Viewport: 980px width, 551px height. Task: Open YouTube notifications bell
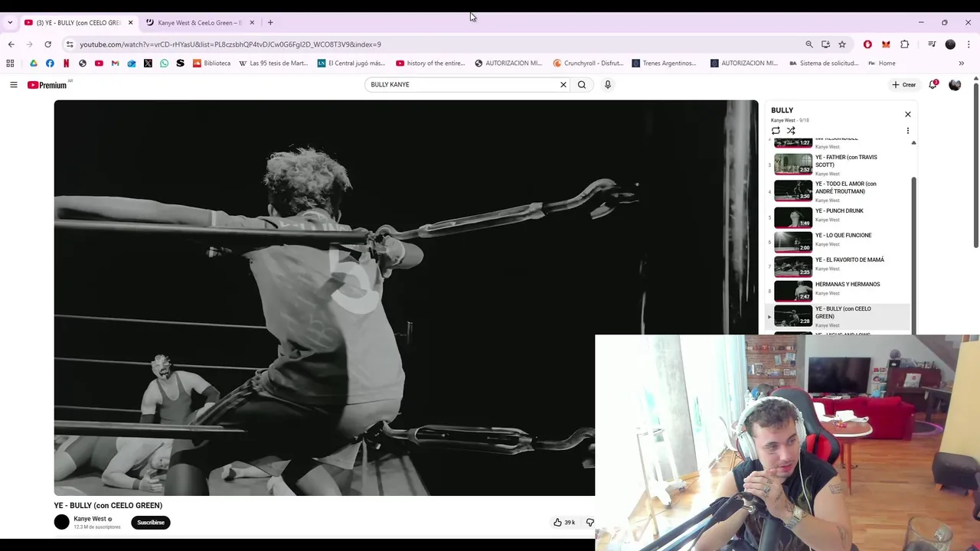pyautogui.click(x=933, y=85)
